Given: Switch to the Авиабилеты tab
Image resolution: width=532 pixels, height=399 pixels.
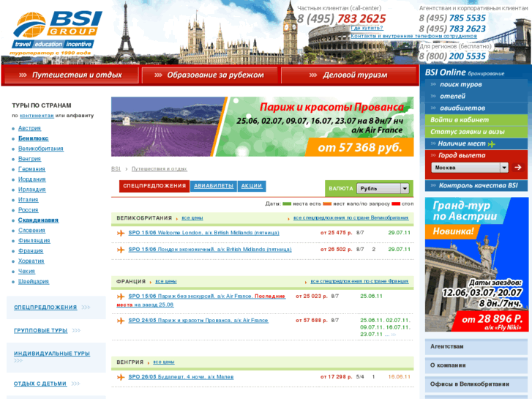Looking at the screenshot, I should (x=214, y=186).
